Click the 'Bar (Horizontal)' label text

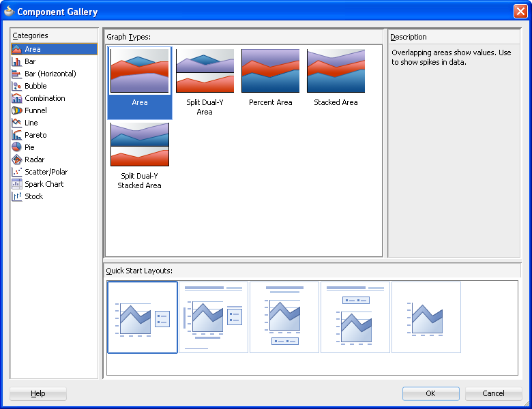pos(50,74)
